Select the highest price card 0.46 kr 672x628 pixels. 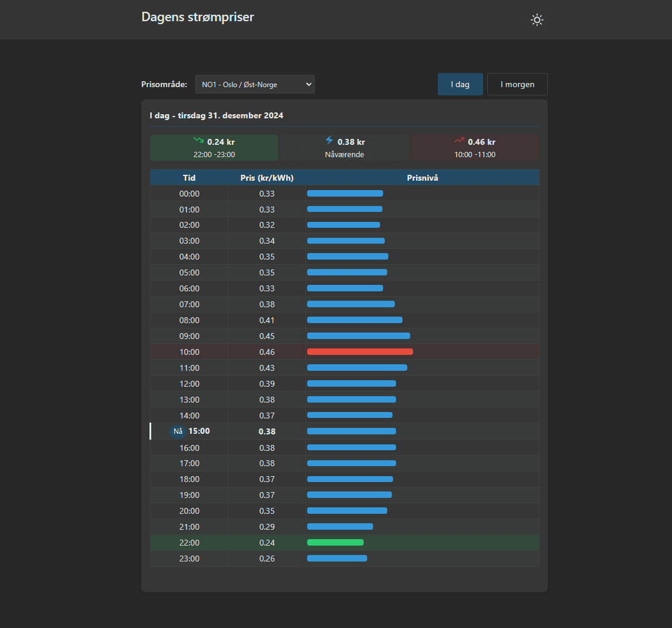point(475,148)
